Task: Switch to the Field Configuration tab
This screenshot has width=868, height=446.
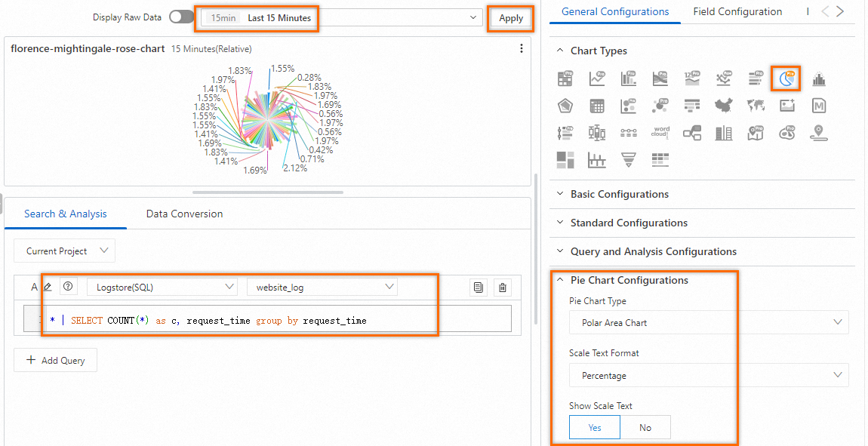Action: [737, 11]
